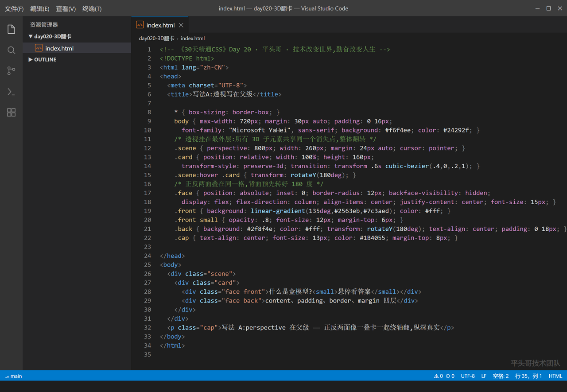Open the 终端(T) menu
This screenshot has width=567, height=392.
click(x=92, y=9)
